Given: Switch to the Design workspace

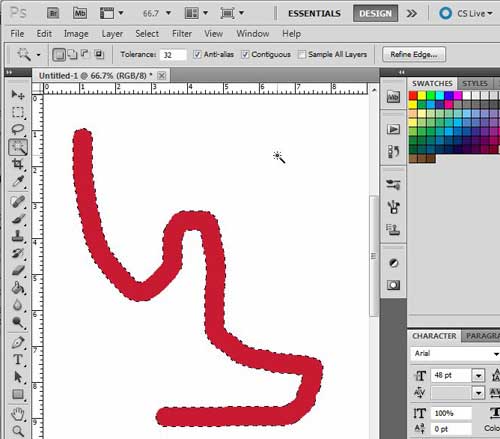Looking at the screenshot, I should click(x=375, y=13).
